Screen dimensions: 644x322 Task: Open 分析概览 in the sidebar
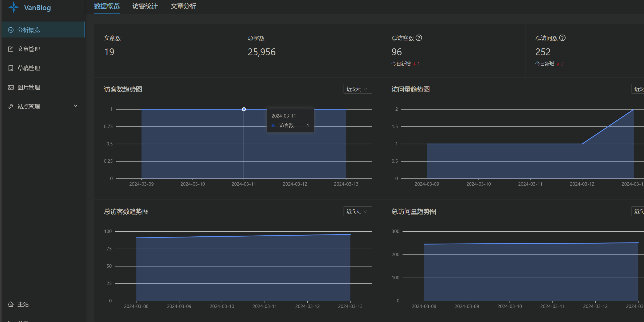[43, 30]
